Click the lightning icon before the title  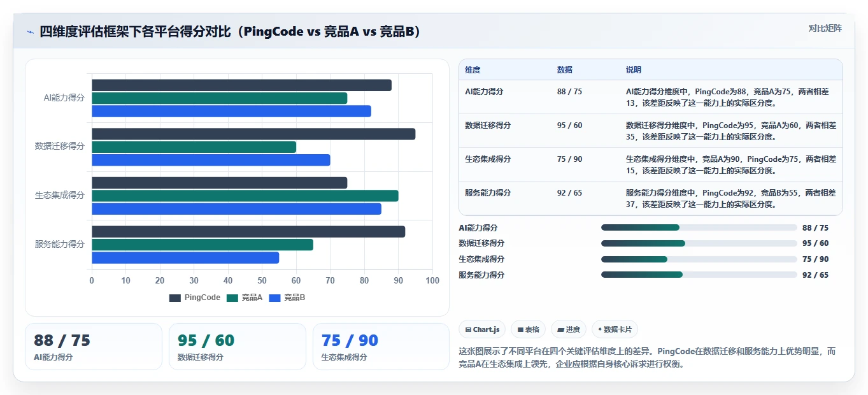point(31,32)
